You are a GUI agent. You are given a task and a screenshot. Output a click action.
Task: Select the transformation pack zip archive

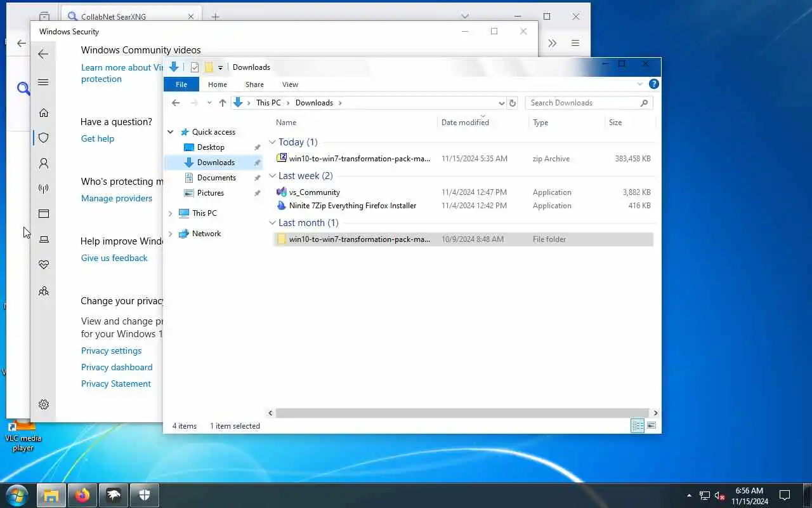464,159
